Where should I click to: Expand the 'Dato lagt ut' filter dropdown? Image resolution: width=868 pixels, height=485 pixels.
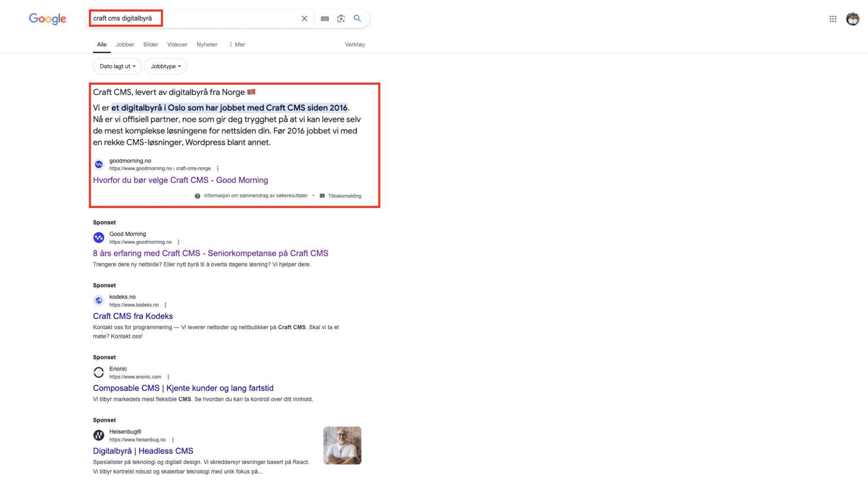coord(117,67)
